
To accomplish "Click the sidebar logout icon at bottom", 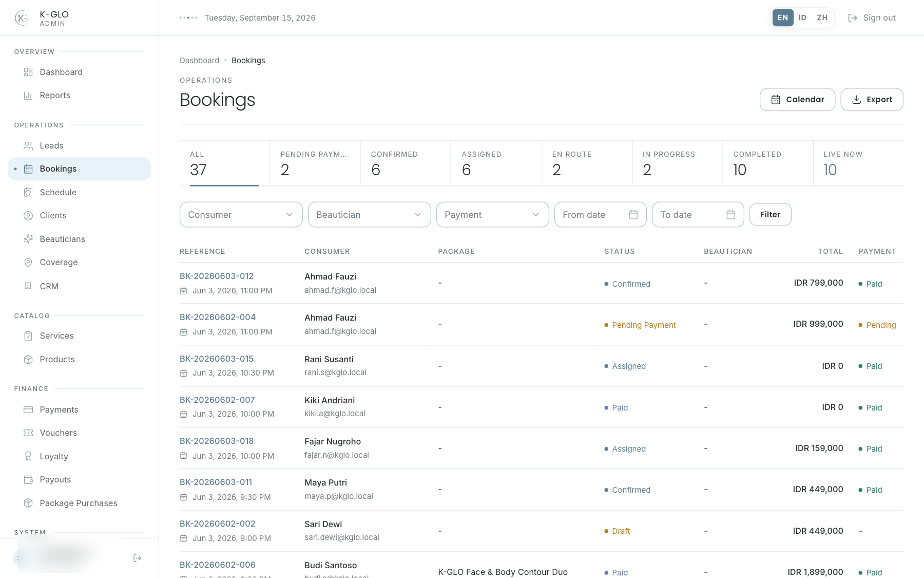I will (137, 558).
